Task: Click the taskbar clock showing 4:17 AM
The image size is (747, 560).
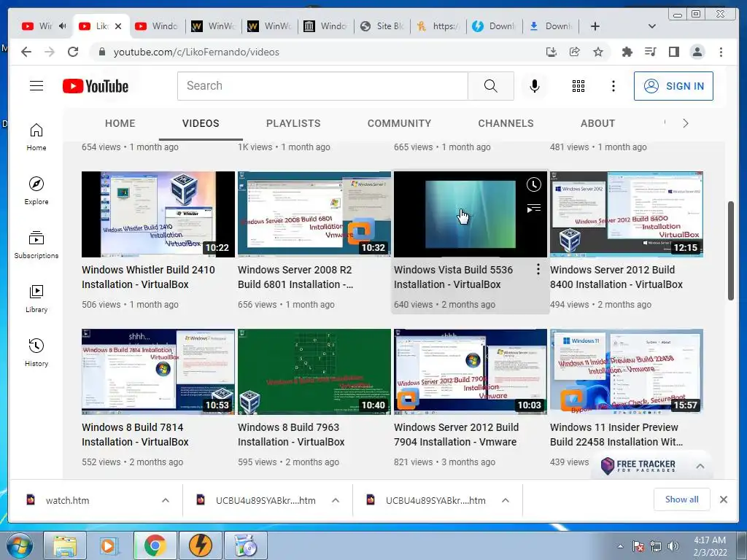Action: click(710, 546)
